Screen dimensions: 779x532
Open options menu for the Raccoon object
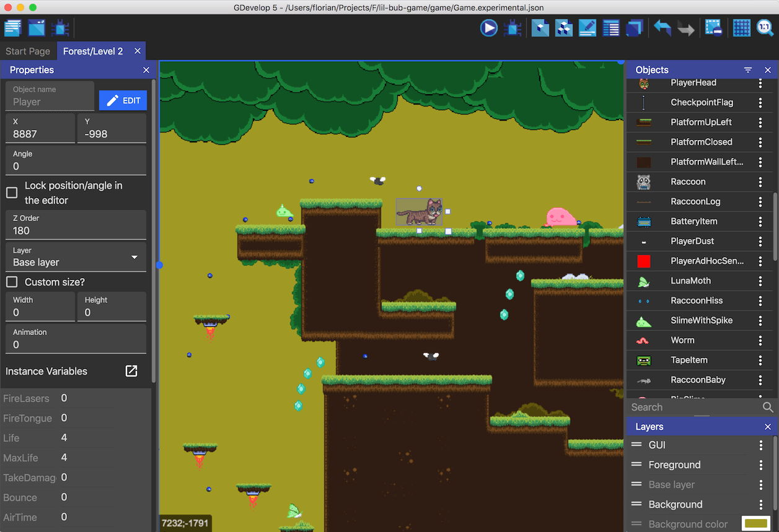[760, 181]
